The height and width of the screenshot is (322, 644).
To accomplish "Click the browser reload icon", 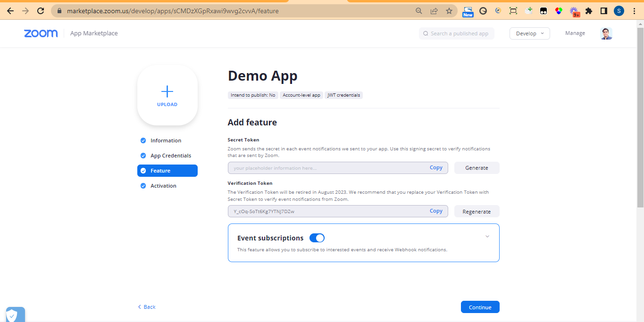I will coord(41,11).
